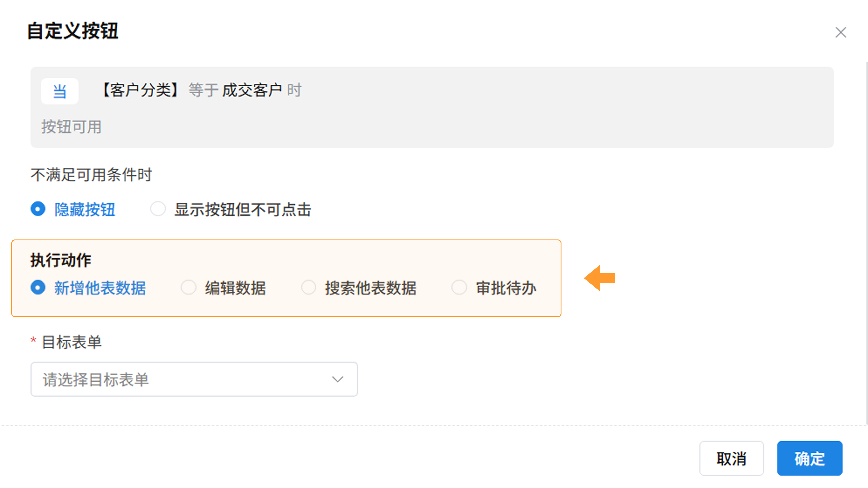The height and width of the screenshot is (488, 868).
Task: Select the 隐藏按钮 radio option
Action: (38, 209)
